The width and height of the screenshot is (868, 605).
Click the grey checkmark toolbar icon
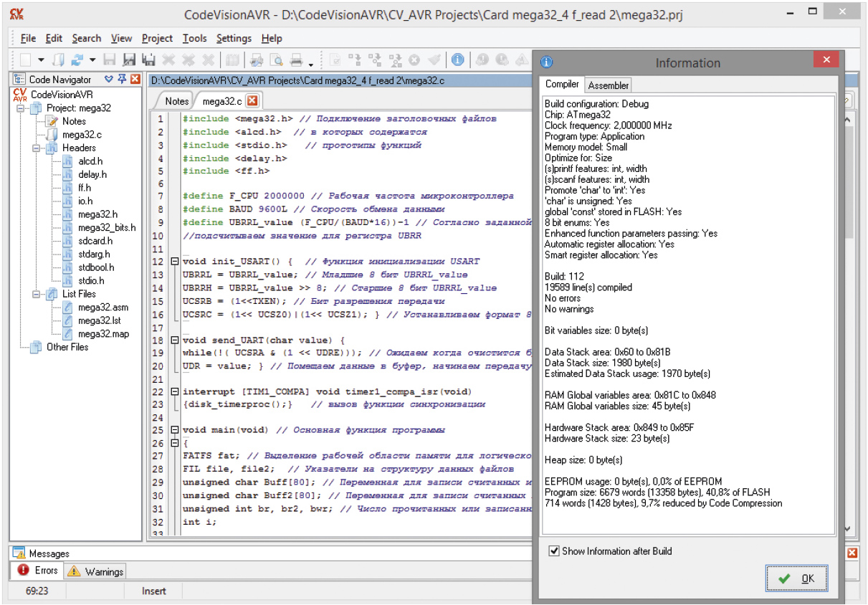coord(434,60)
